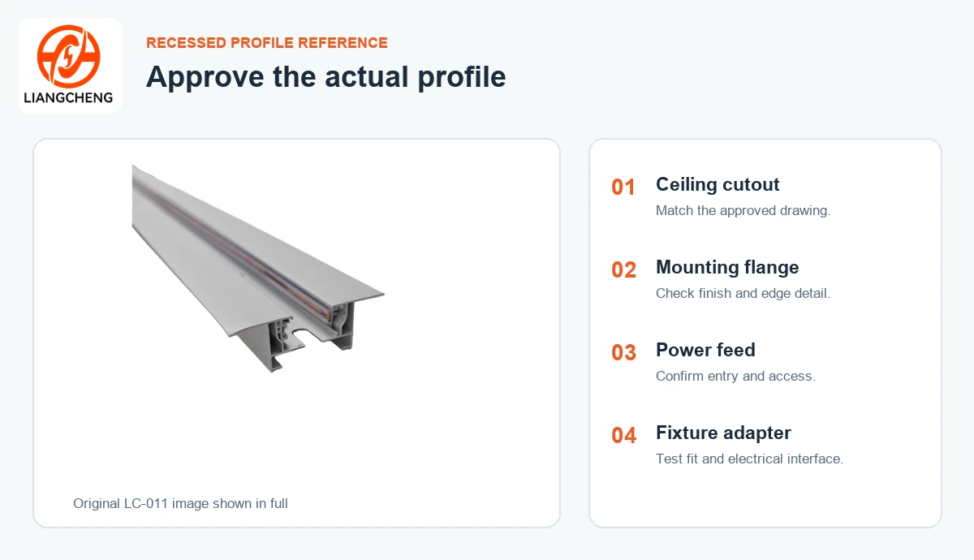
Task: Click the Liangcheng logo icon
Action: (69, 54)
